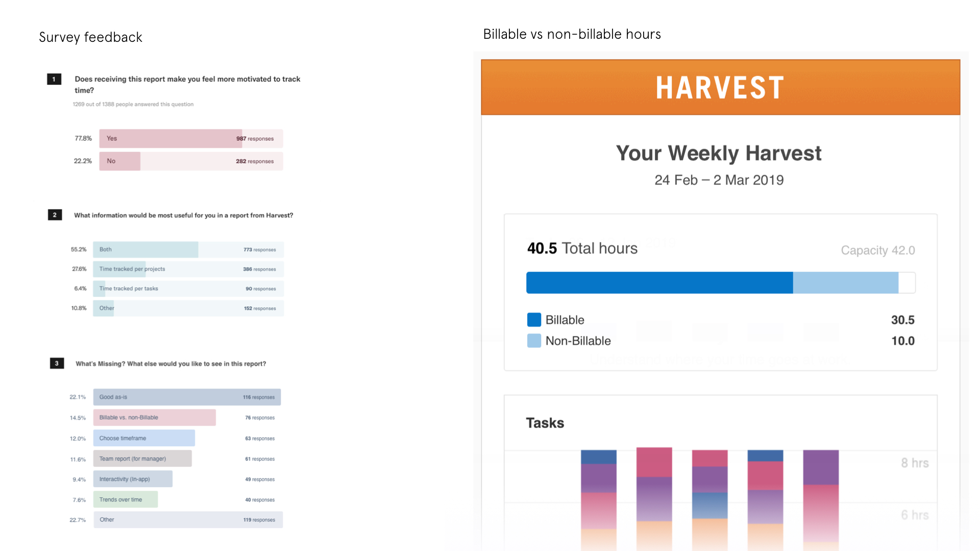This screenshot has width=980, height=551.
Task: Click the question number 2 badge
Action: tap(55, 215)
